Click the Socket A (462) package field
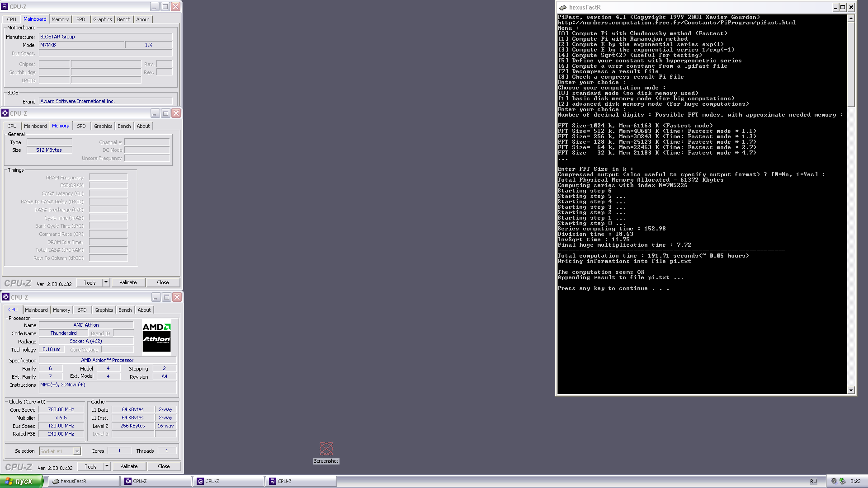868x488 pixels. [x=86, y=341]
